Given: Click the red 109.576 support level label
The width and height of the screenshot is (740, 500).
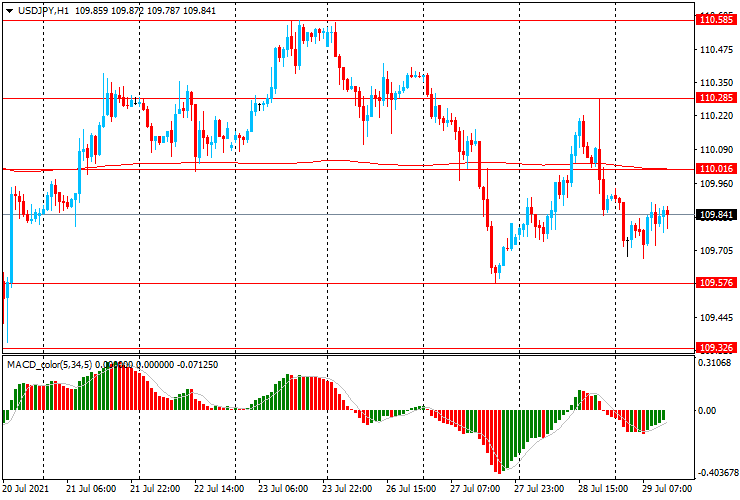Looking at the screenshot, I should [716, 282].
